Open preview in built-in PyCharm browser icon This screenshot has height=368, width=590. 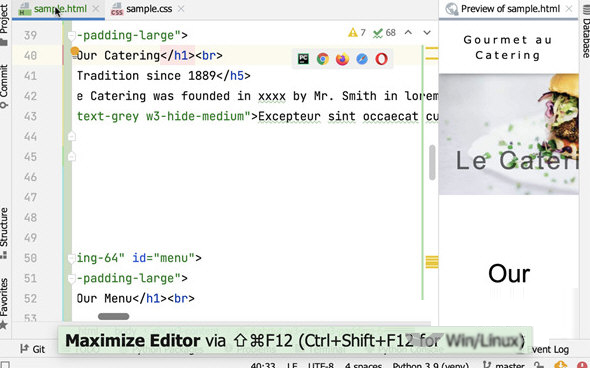[x=303, y=59]
